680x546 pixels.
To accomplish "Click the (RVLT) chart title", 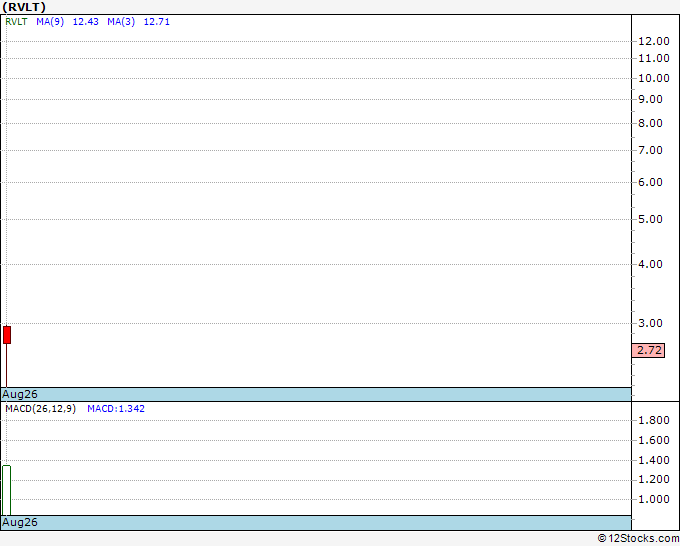I will tap(24, 7).
